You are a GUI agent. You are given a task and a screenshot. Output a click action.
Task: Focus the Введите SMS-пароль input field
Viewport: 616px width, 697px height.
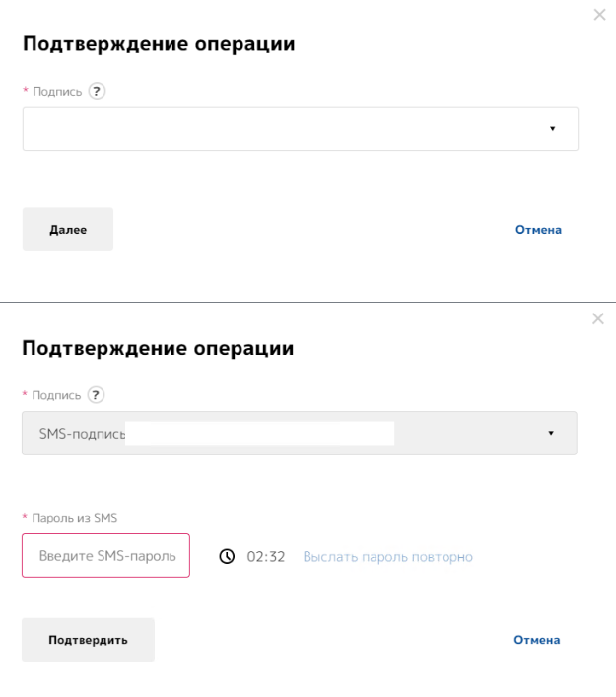pyautogui.click(x=106, y=556)
